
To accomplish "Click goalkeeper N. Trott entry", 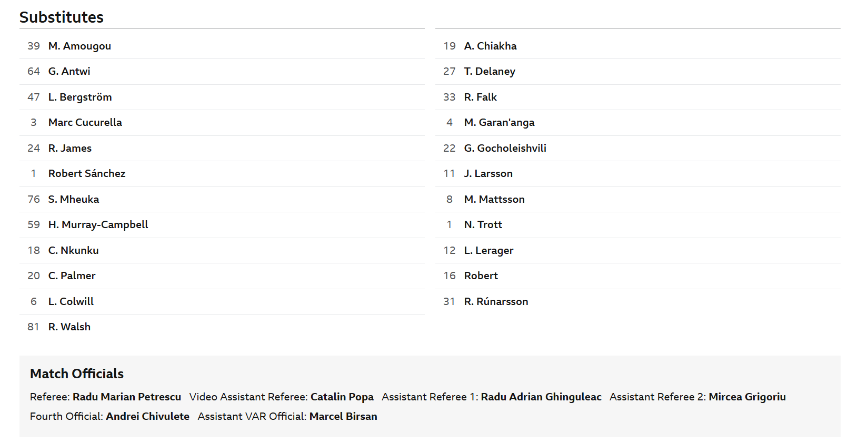I will tap(483, 224).
